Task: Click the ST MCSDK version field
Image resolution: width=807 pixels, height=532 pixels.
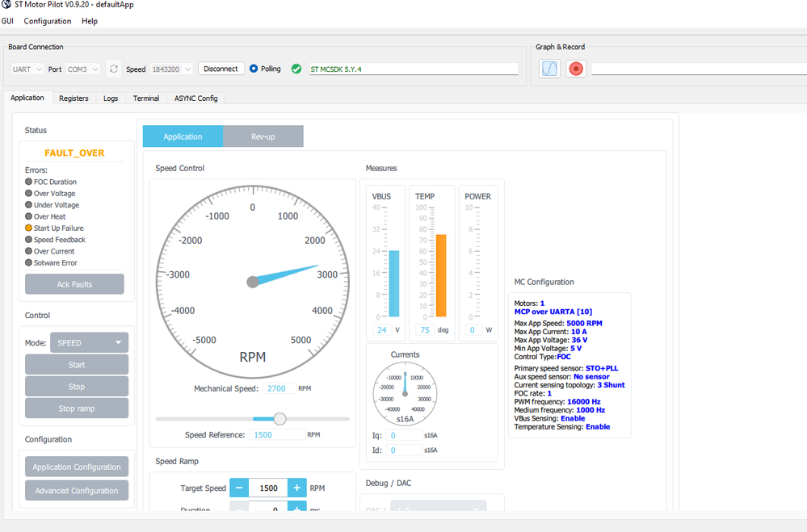Action: [x=414, y=69]
